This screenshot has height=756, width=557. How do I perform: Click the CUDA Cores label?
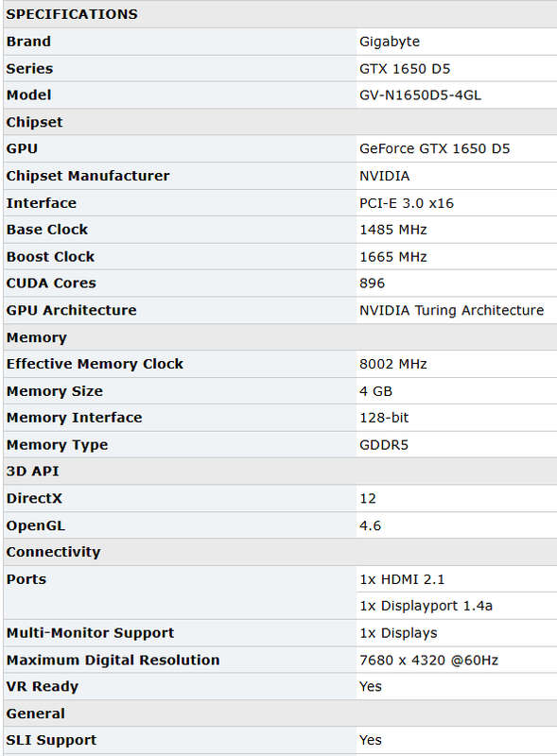pyautogui.click(x=51, y=283)
